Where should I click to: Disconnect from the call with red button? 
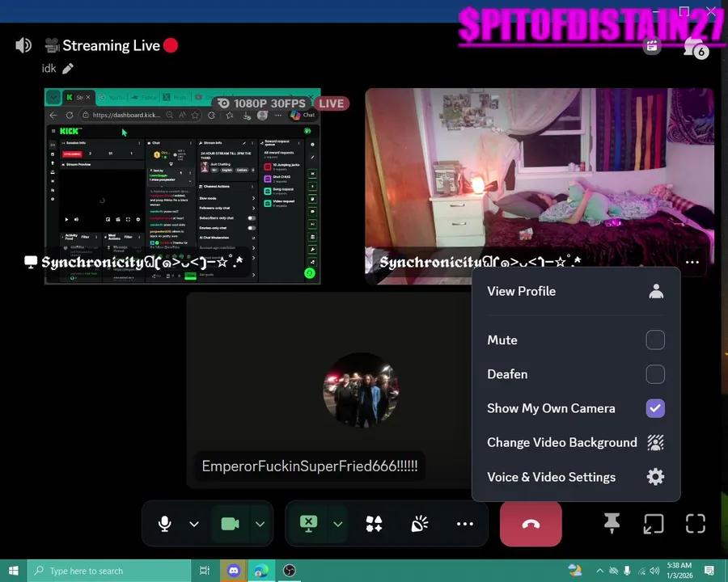531,524
